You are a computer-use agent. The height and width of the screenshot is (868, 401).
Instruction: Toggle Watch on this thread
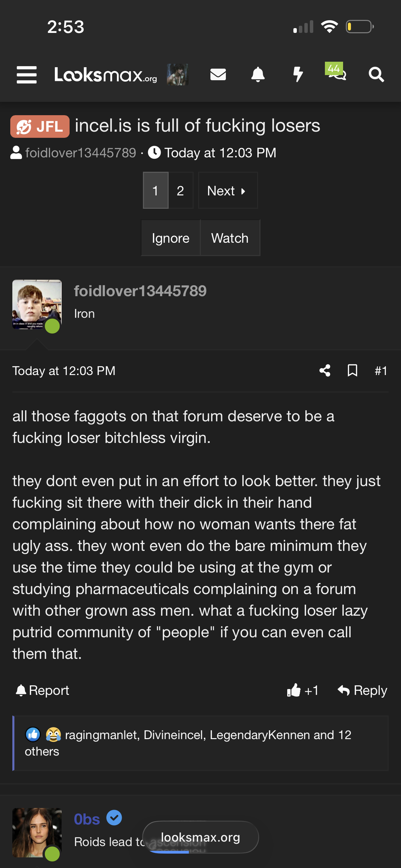pyautogui.click(x=230, y=238)
